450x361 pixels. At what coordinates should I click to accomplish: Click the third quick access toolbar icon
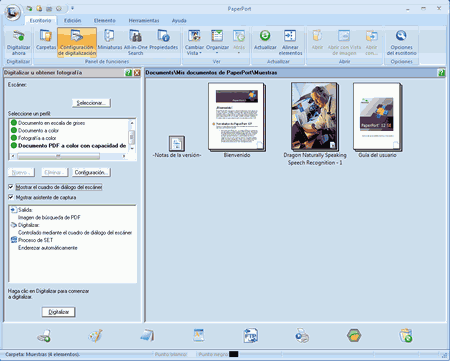coord(49,8)
